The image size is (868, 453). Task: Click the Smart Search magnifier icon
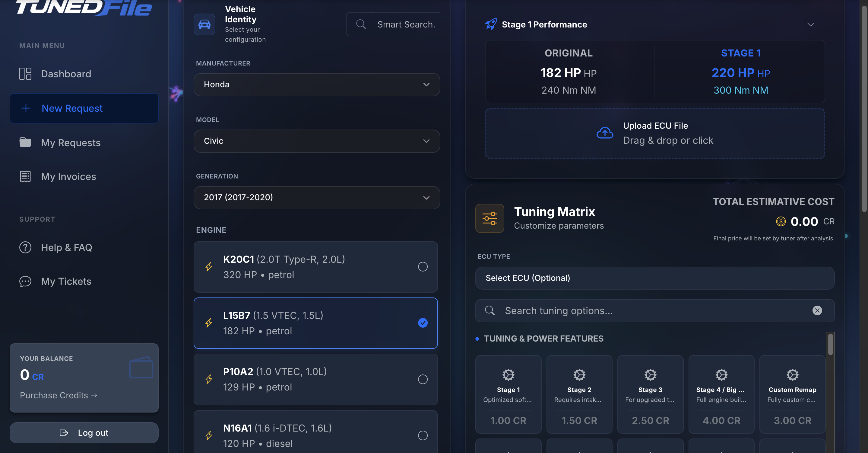[360, 24]
